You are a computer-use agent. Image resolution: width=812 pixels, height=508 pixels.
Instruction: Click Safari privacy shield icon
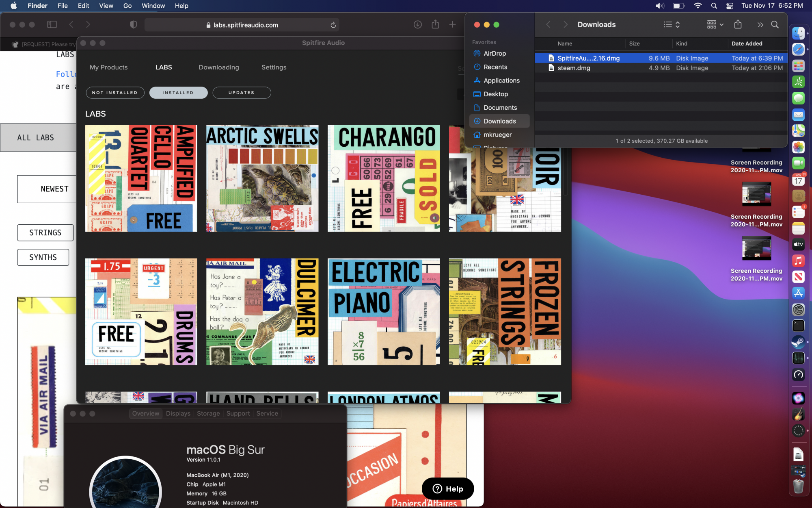click(133, 25)
